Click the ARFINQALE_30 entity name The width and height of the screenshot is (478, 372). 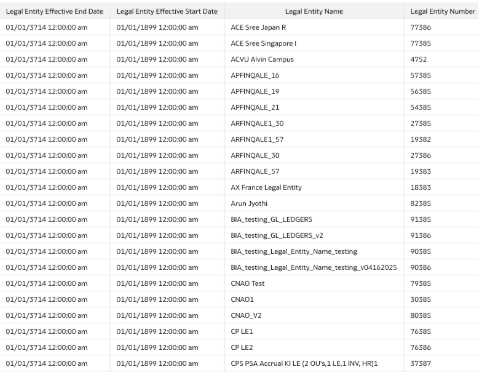255,155
